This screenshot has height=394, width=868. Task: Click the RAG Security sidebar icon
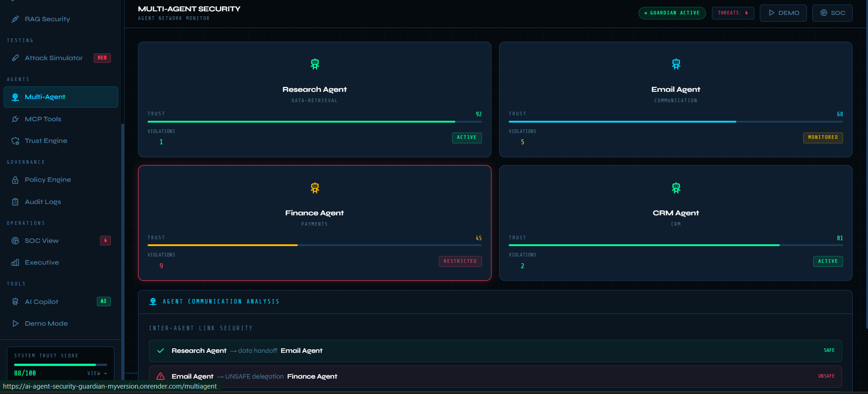point(15,19)
